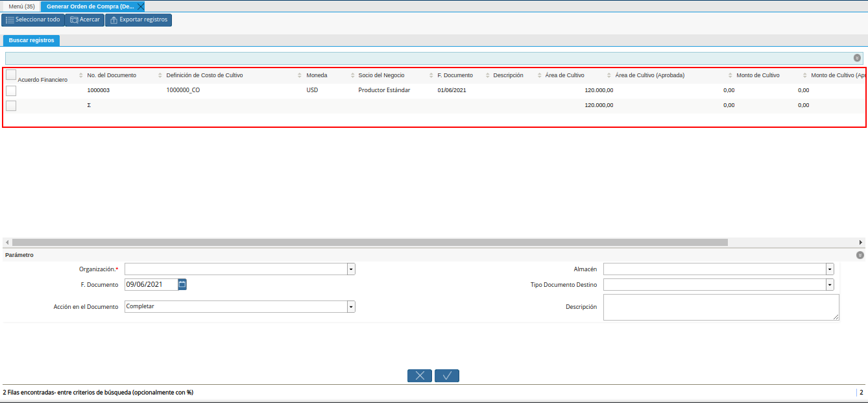Open the Tipo Documento Destino dropdown
Image resolution: width=868 pixels, height=403 pixels.
pyautogui.click(x=830, y=285)
